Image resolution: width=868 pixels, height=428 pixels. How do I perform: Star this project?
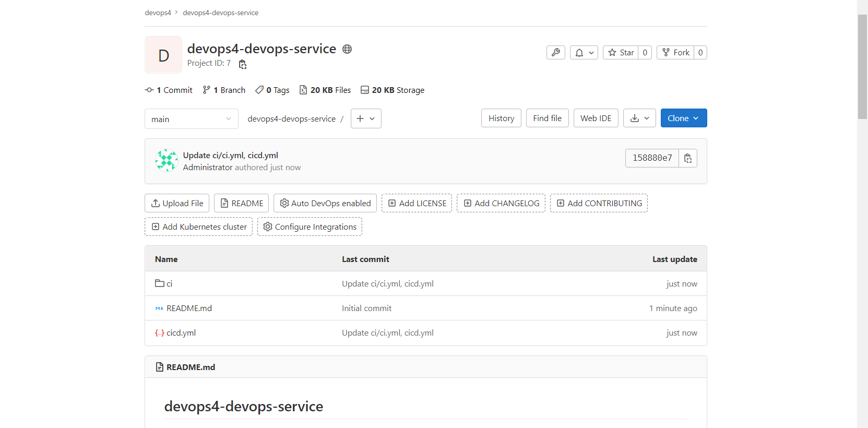tap(621, 53)
